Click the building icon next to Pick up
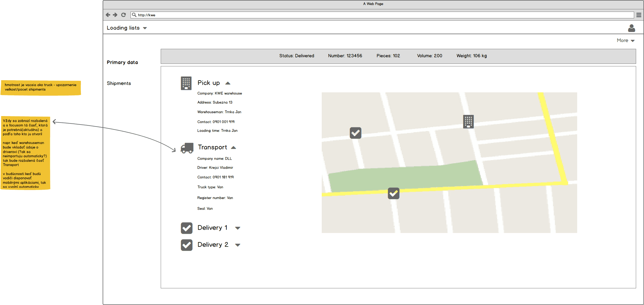Image resolution: width=644 pixels, height=305 pixels. 186,83
